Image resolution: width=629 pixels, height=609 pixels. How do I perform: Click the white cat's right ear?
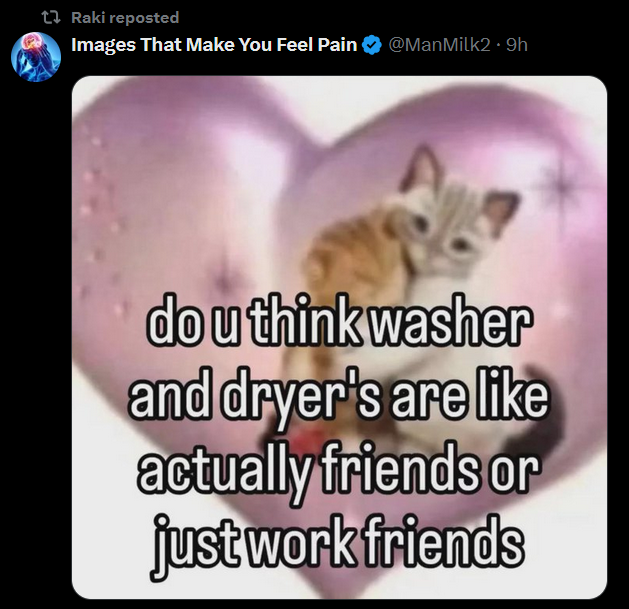499,211
